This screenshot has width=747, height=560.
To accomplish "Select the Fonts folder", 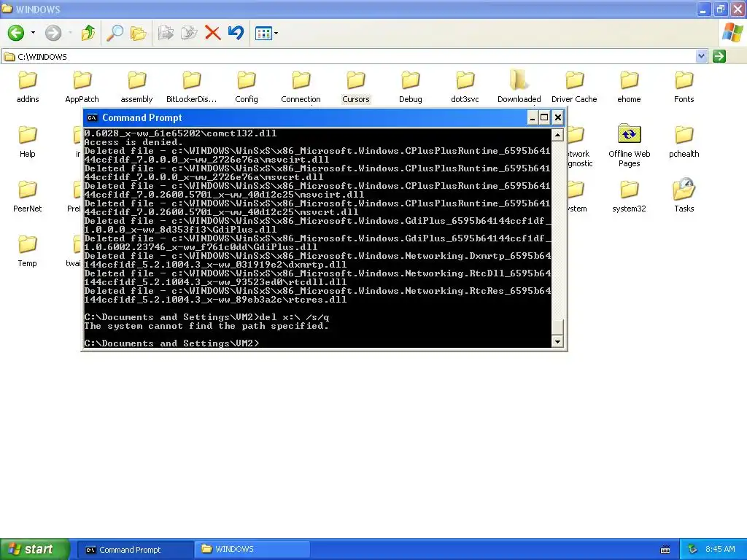I will [684, 87].
